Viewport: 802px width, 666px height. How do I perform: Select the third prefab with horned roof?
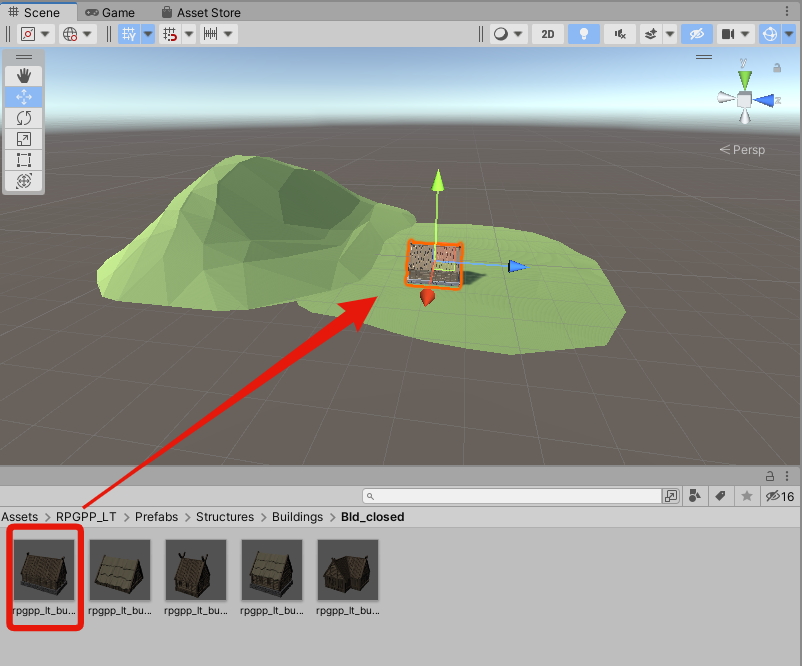pyautogui.click(x=196, y=570)
